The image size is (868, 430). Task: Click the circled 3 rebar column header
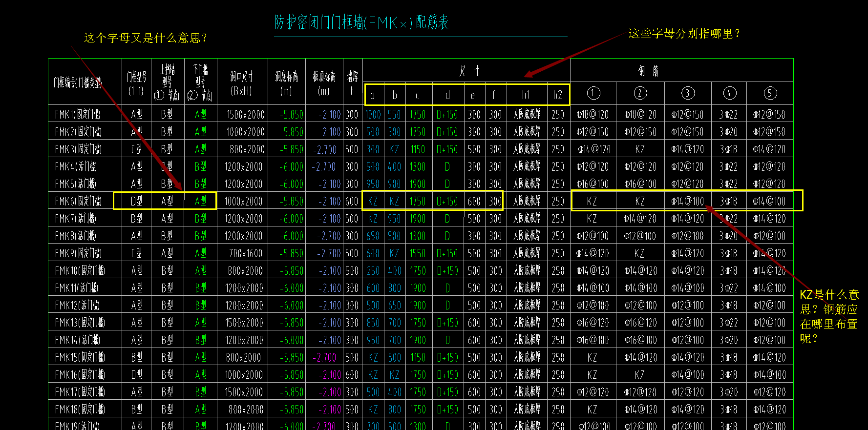pyautogui.click(x=688, y=93)
